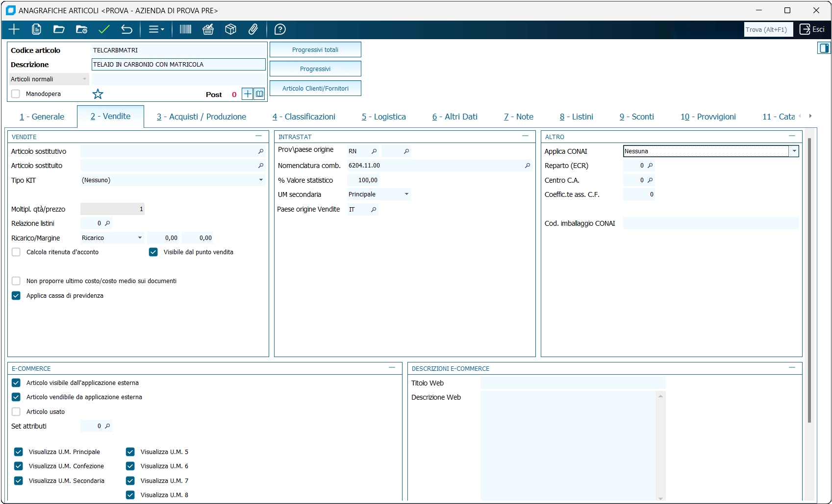
Task: Click into the Titolo Web field
Action: point(573,384)
